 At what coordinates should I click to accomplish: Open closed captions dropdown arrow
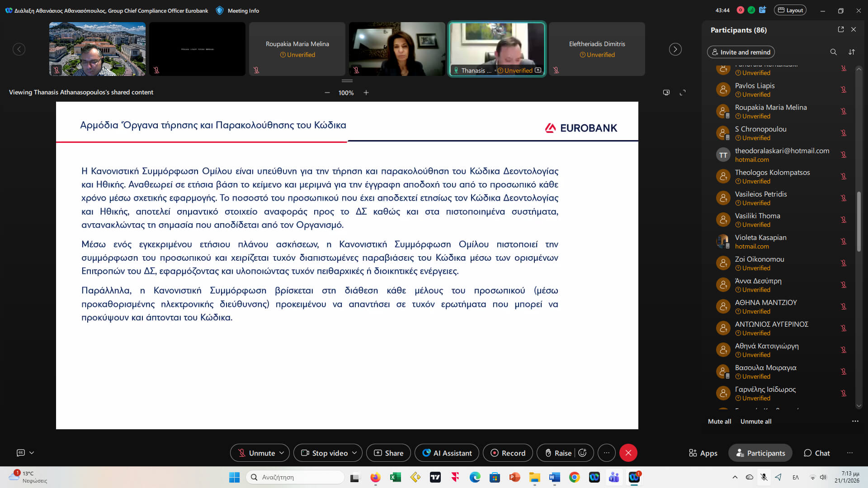[32, 453]
